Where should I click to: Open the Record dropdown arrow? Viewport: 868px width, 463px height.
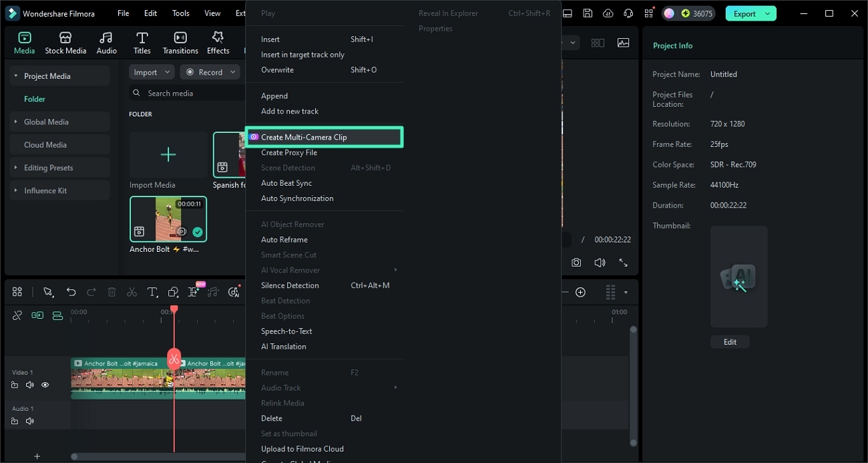(232, 71)
